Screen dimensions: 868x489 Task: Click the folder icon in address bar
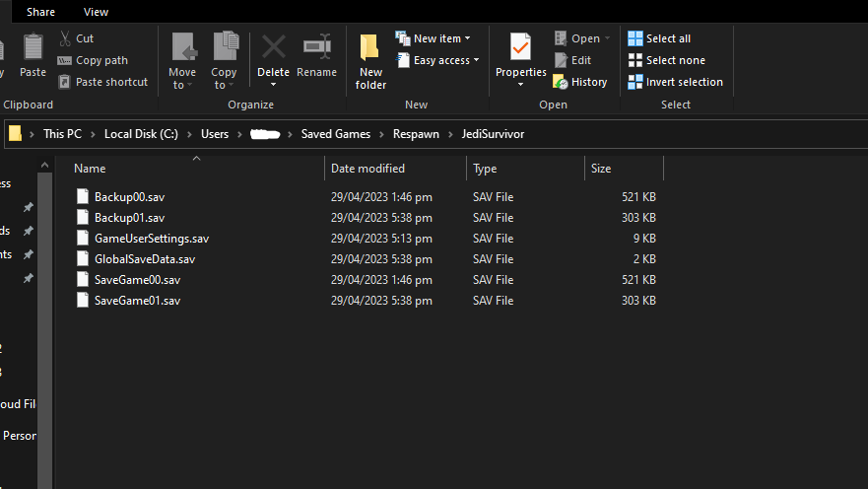[15, 133]
